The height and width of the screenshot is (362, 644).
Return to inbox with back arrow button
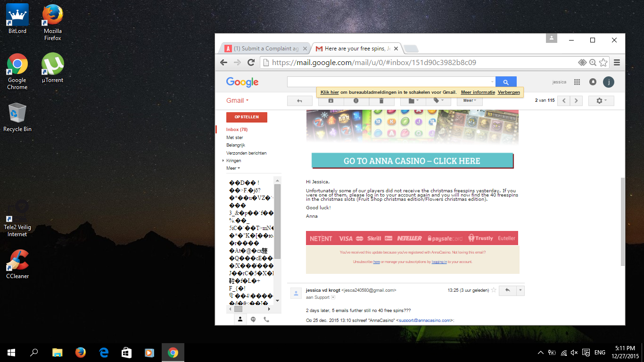(x=299, y=100)
